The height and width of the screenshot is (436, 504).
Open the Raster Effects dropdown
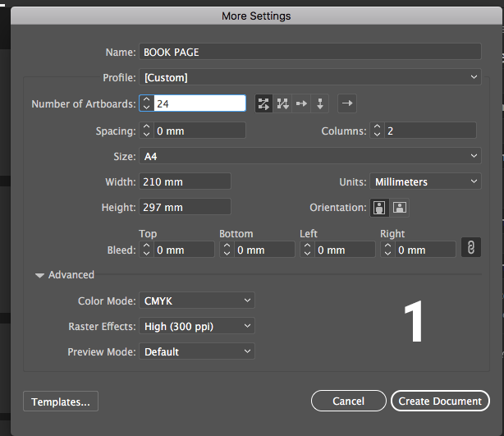(x=197, y=327)
